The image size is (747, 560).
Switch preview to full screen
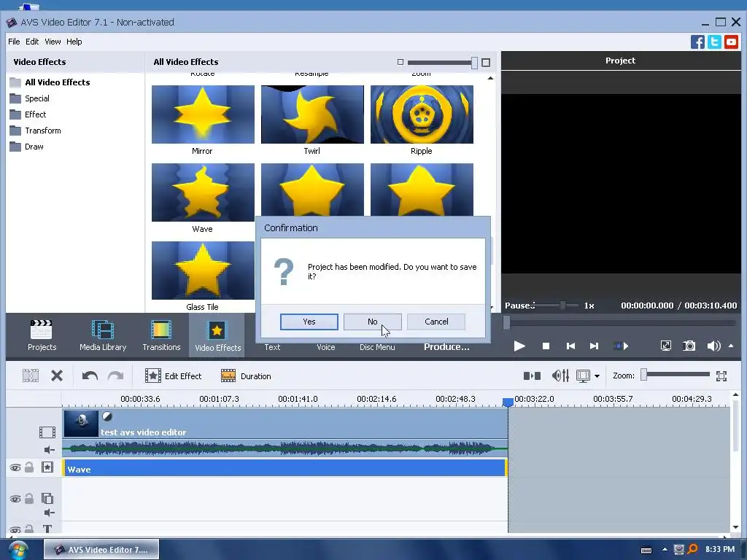pos(665,346)
